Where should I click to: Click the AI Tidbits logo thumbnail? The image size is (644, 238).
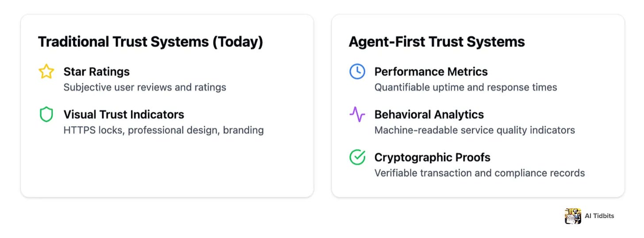pyautogui.click(x=573, y=216)
